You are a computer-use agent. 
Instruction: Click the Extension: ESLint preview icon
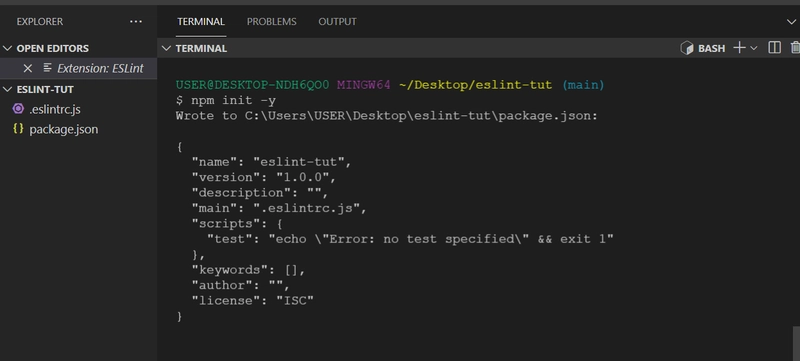47,68
